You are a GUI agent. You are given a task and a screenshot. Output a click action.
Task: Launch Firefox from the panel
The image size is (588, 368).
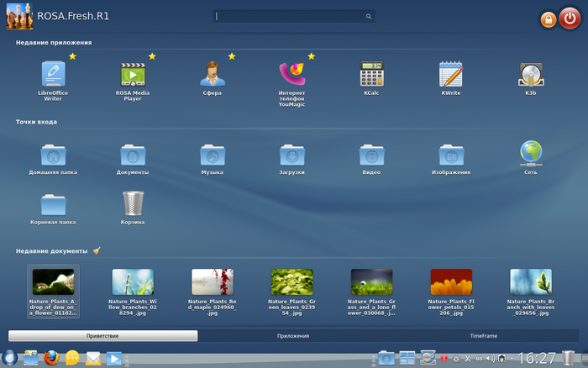51,357
